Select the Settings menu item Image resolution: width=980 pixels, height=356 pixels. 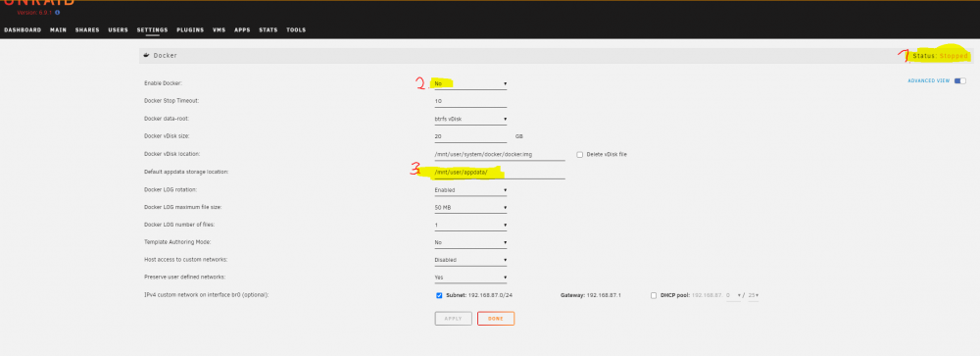pyautogui.click(x=153, y=30)
